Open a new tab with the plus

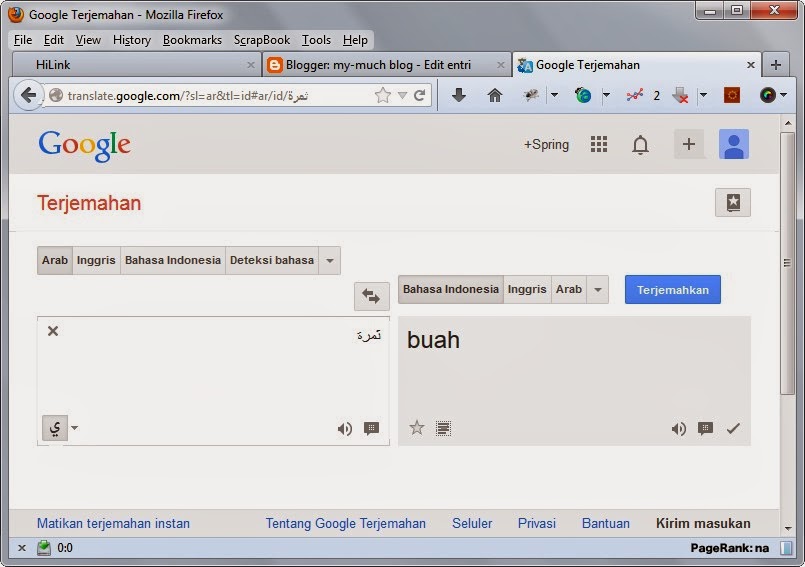(x=776, y=65)
